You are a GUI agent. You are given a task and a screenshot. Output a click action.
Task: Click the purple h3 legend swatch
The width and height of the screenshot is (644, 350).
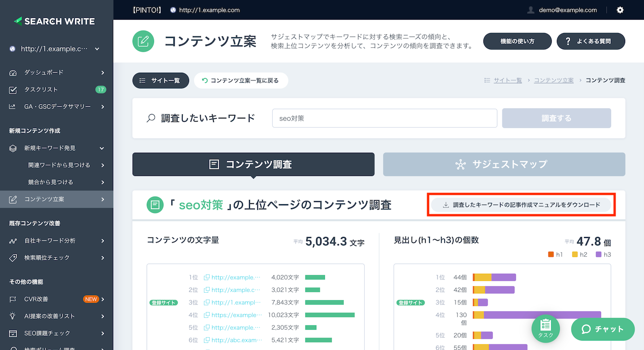tap(599, 254)
